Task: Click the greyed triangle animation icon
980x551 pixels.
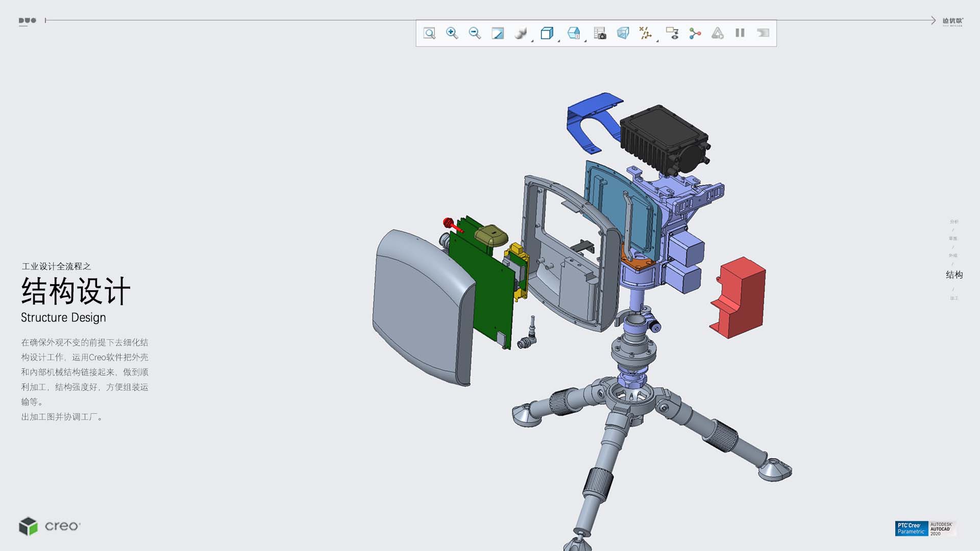Action: point(718,33)
